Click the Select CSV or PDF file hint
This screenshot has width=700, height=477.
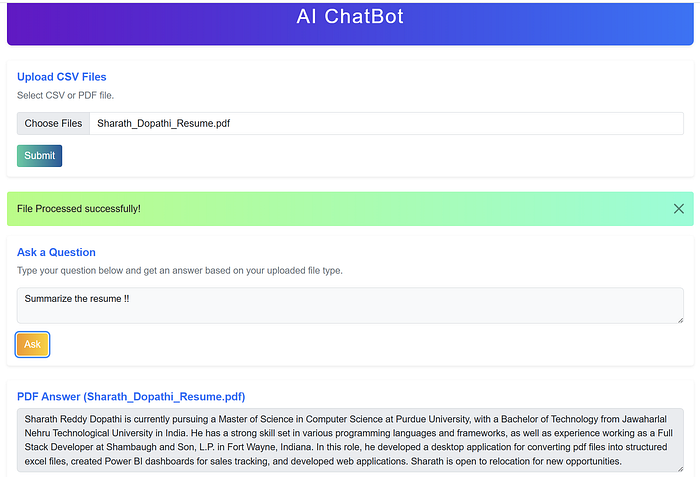pos(65,95)
